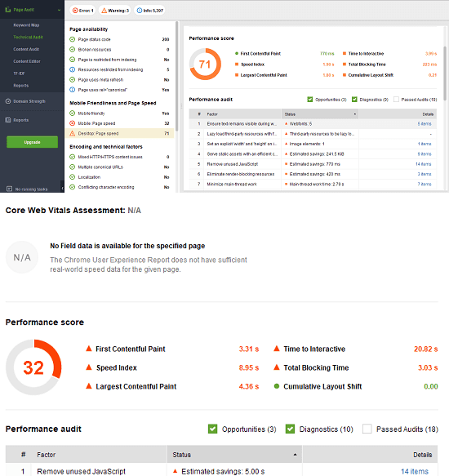This screenshot has width=449, height=476.
Task: Click the warning triangle icon in filter bar
Action: [x=104, y=11]
